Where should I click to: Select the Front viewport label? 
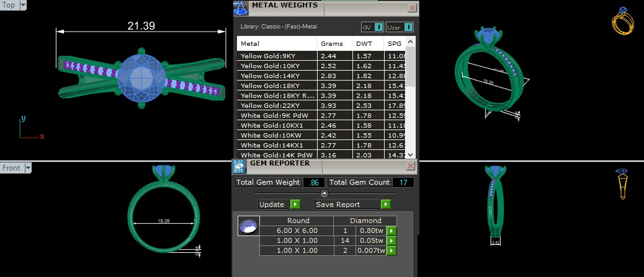[x=11, y=168]
